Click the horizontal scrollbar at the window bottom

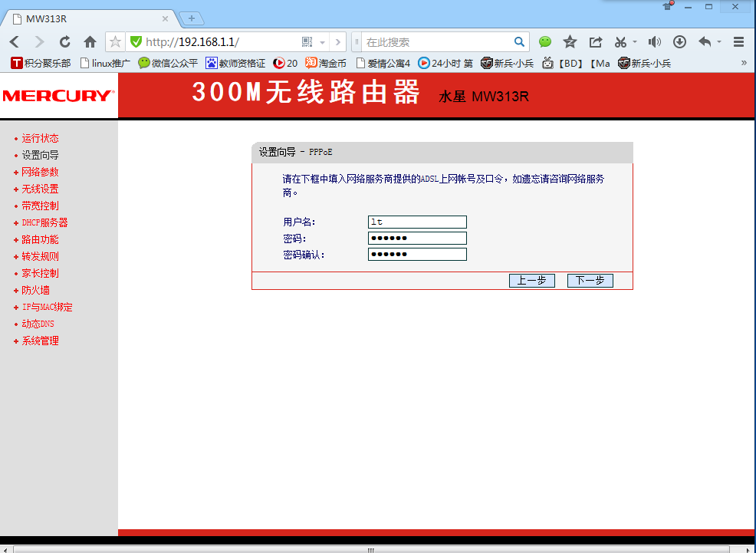[x=371, y=550]
